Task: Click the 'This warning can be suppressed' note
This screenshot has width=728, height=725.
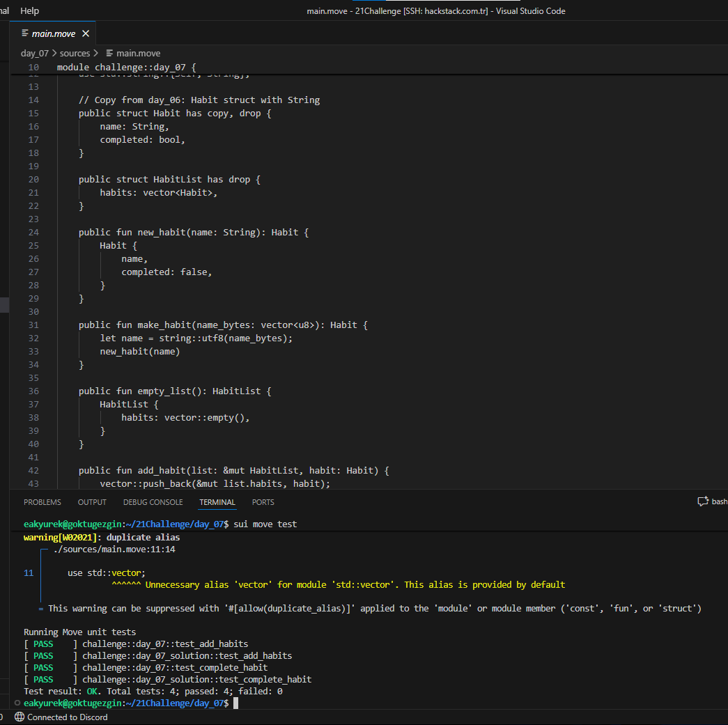Action: point(375,609)
